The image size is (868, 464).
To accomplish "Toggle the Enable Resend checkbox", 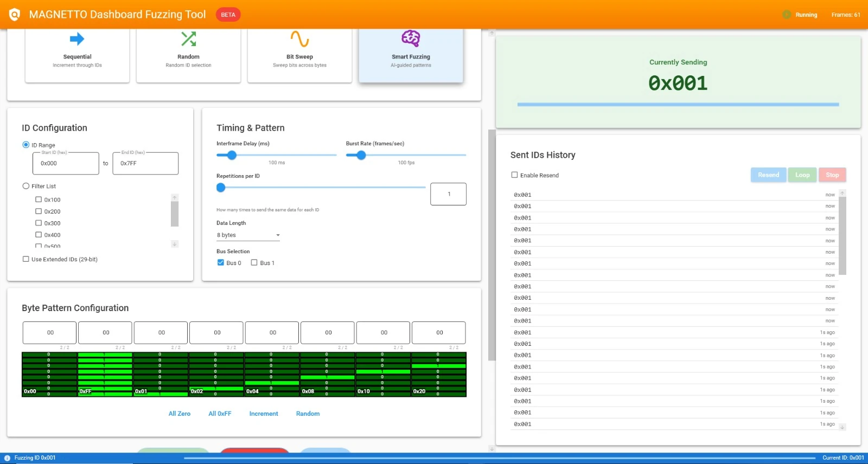I will [x=514, y=175].
